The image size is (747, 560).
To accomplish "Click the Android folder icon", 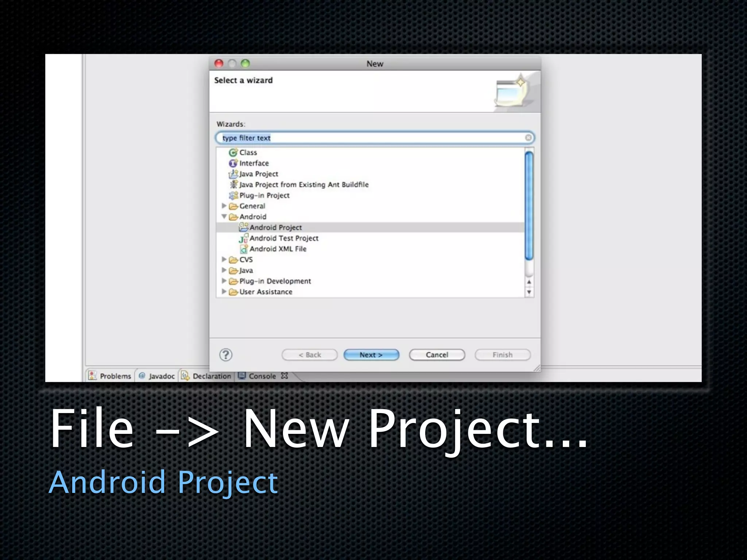I will (233, 217).
